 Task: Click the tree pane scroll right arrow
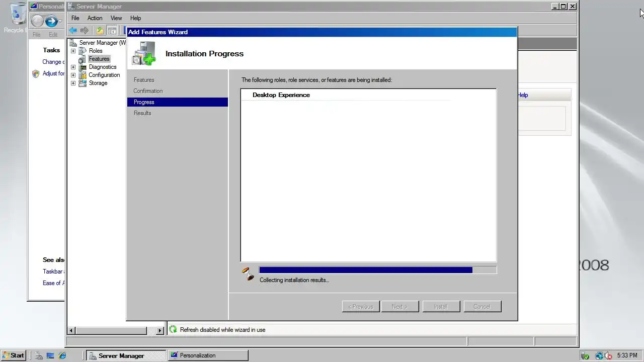pyautogui.click(x=160, y=330)
